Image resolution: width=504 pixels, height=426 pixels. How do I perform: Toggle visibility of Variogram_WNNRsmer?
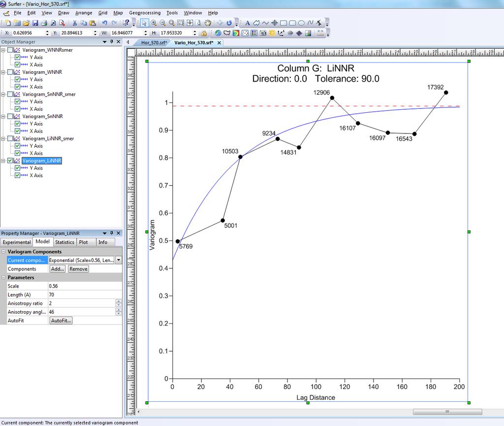coord(10,50)
